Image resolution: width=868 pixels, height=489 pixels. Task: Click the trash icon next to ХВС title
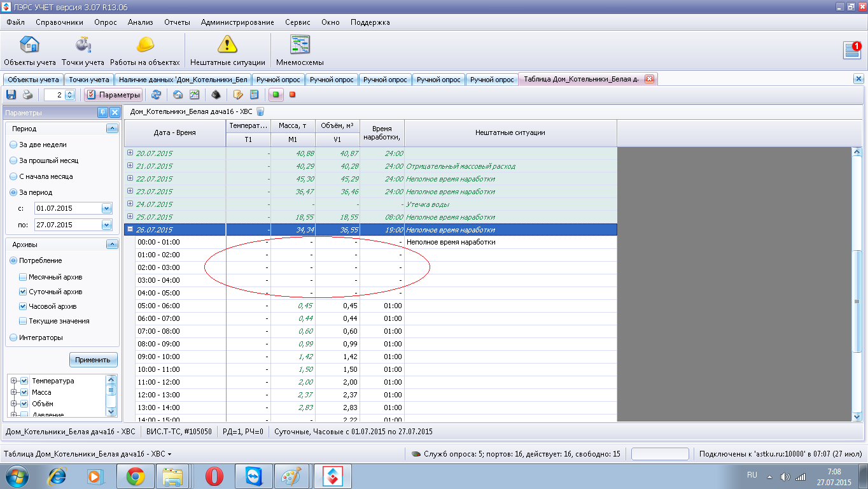(260, 111)
